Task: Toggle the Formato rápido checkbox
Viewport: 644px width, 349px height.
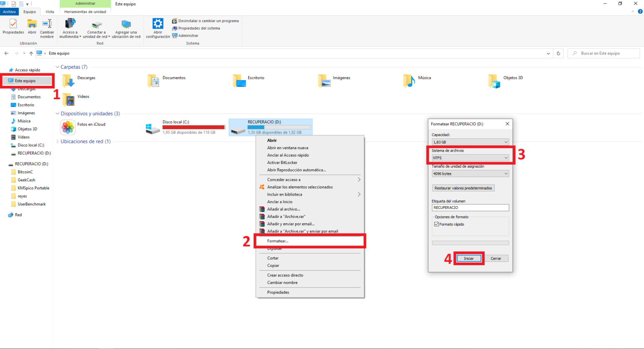Action: (x=436, y=225)
